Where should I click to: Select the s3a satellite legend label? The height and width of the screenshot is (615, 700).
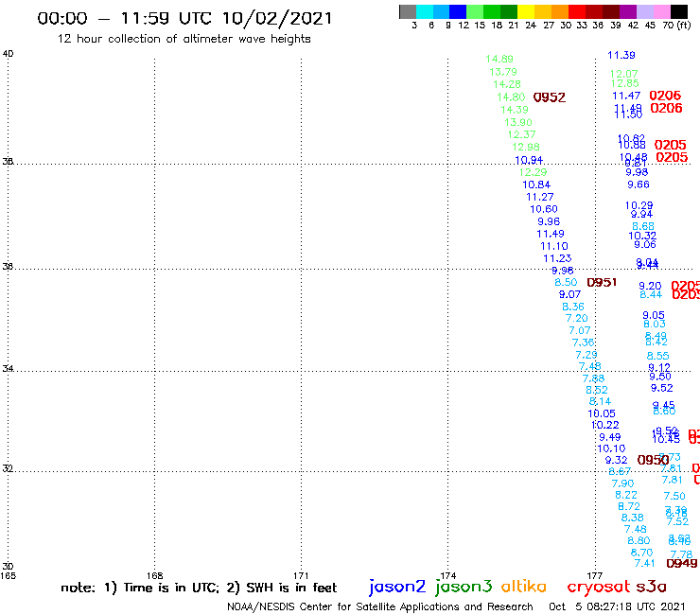point(652,587)
